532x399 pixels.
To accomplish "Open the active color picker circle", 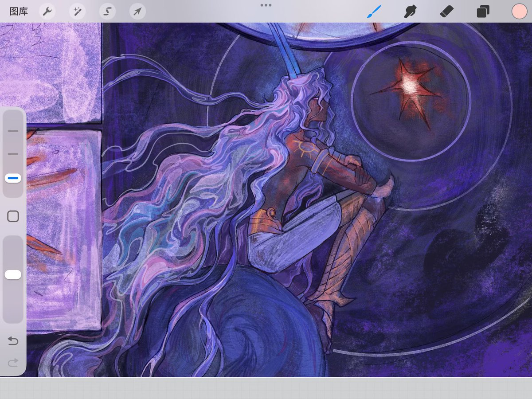I will tap(519, 12).
